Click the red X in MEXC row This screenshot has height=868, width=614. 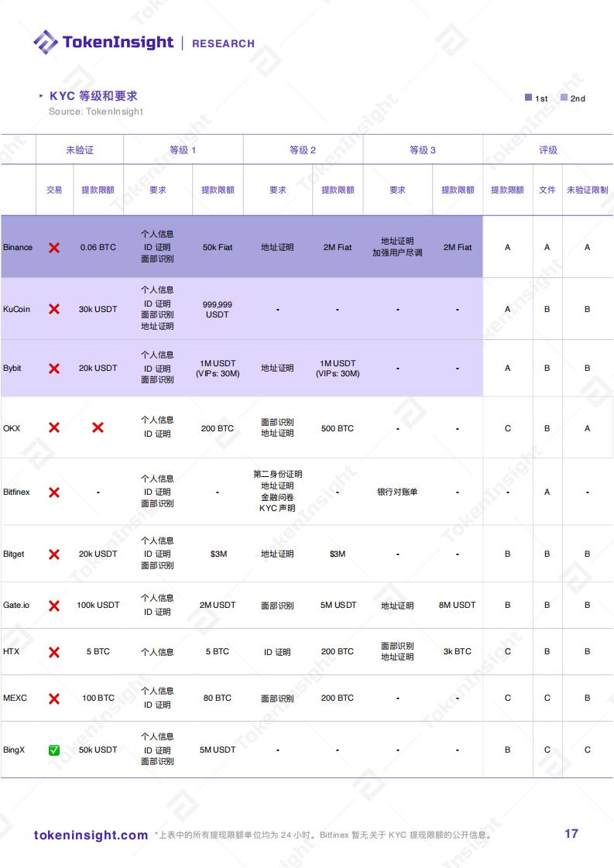click(x=54, y=698)
